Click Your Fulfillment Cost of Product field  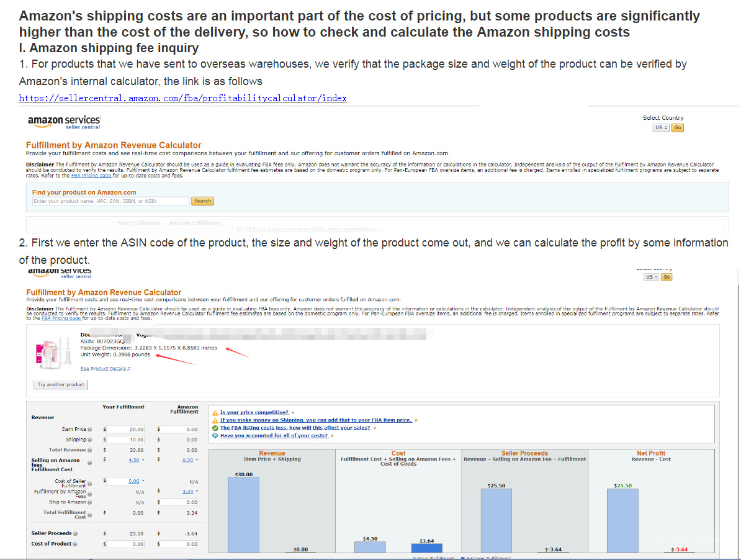click(x=126, y=544)
